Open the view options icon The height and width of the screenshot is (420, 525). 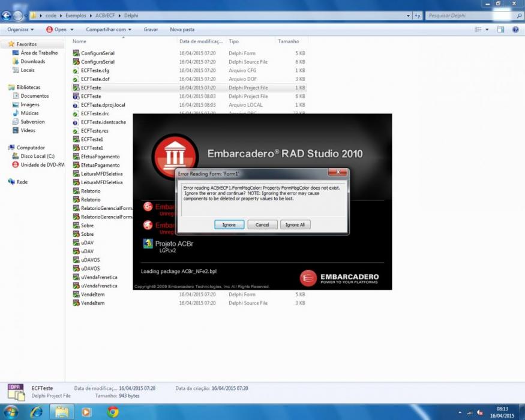coord(478,29)
